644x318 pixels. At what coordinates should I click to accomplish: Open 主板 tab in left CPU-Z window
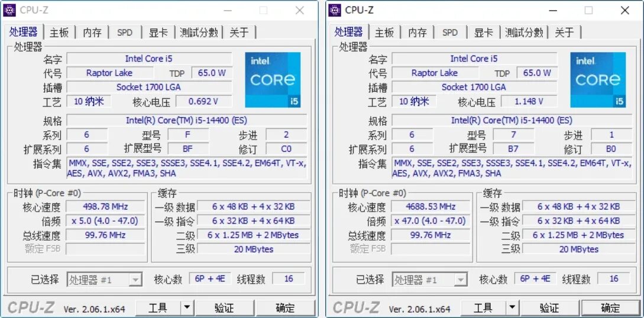59,33
